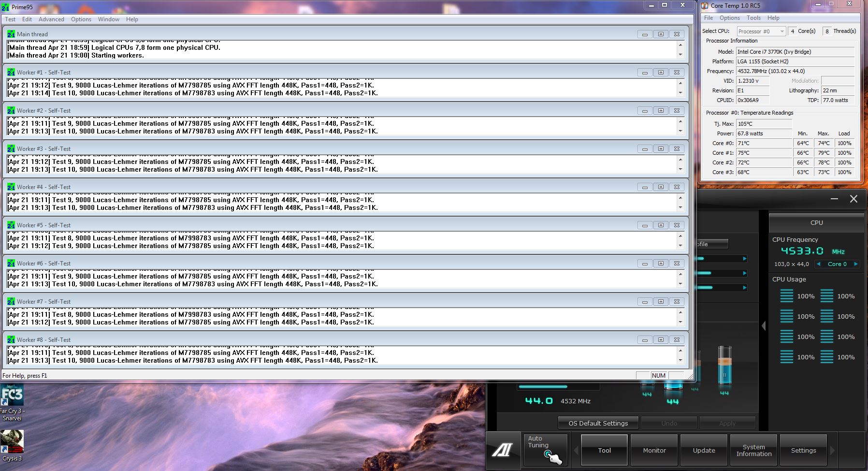Click the AI Suite logo button
Screen dimensions: 868x471
click(503, 450)
